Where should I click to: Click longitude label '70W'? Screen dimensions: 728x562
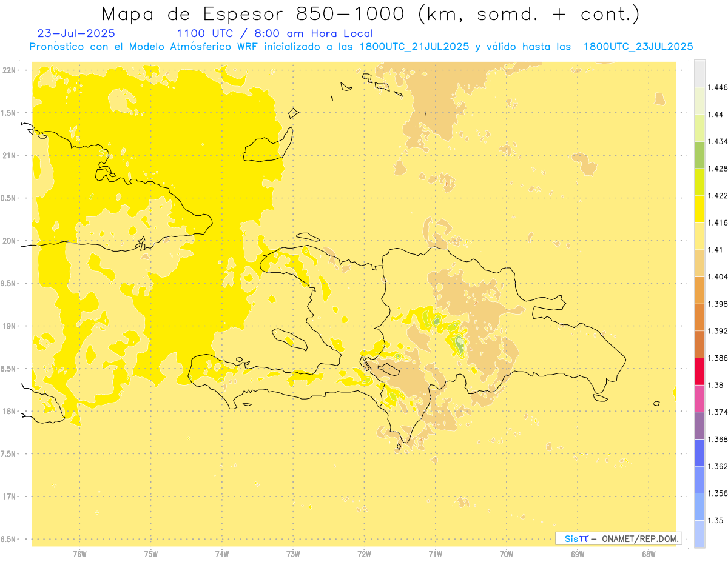point(507,554)
